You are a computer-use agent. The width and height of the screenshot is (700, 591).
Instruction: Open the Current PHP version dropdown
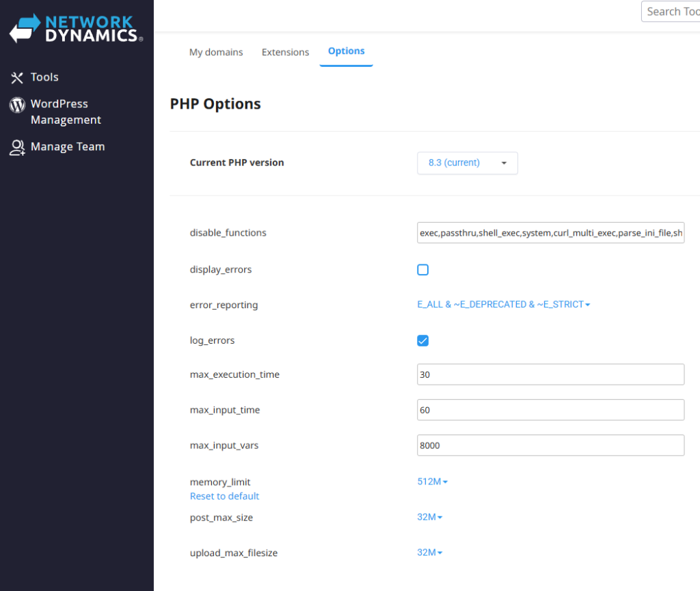468,163
